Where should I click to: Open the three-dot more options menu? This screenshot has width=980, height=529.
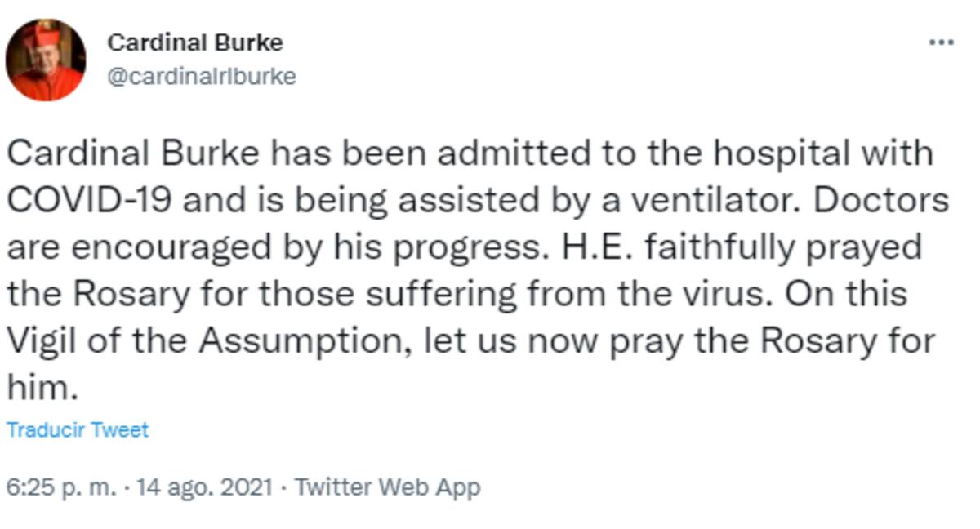coord(942,43)
